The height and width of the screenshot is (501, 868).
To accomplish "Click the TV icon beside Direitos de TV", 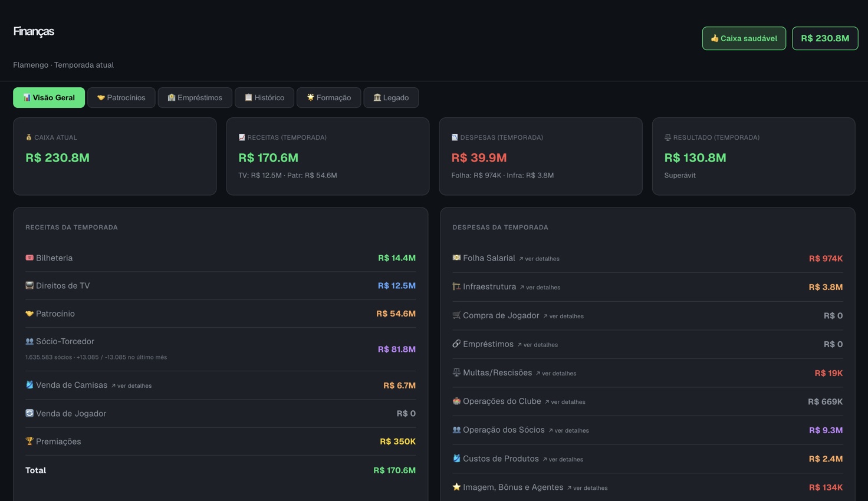I will point(29,285).
